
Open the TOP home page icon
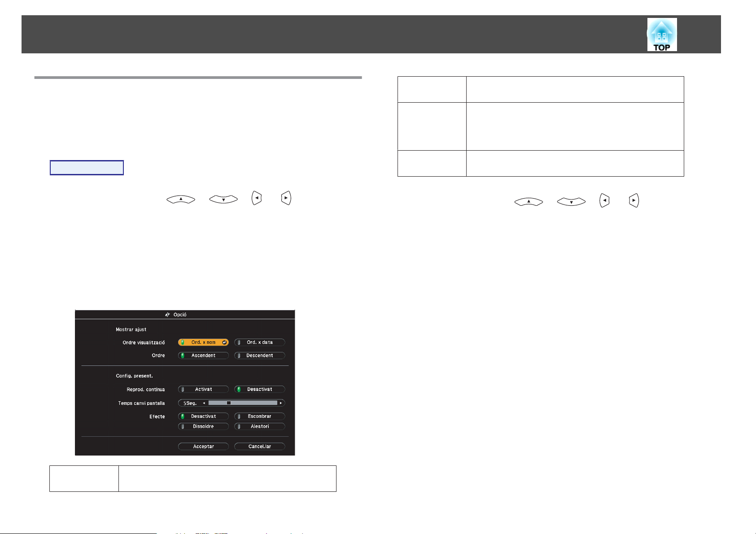click(x=662, y=35)
